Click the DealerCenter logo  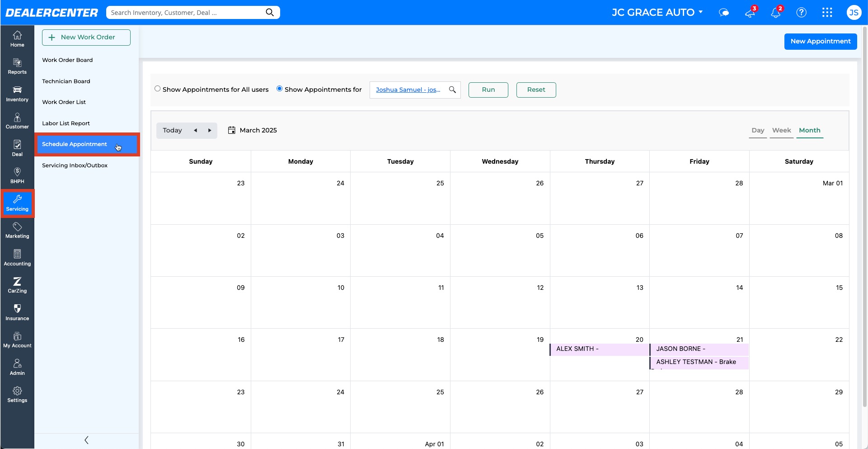(52, 13)
